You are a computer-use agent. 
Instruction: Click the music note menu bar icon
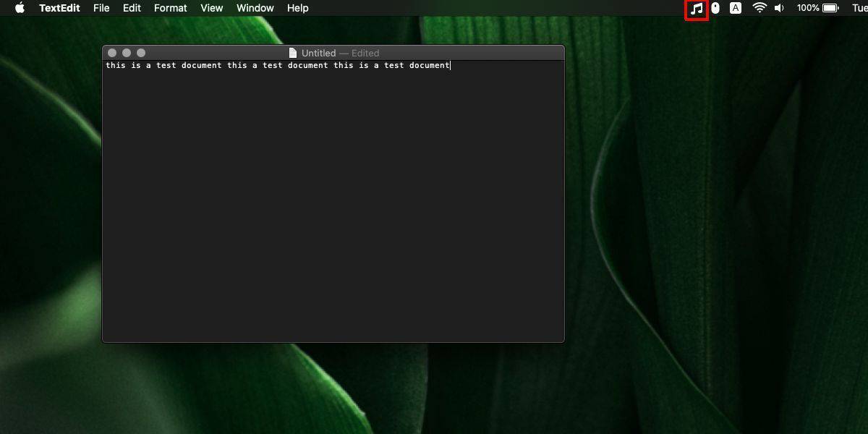(697, 9)
